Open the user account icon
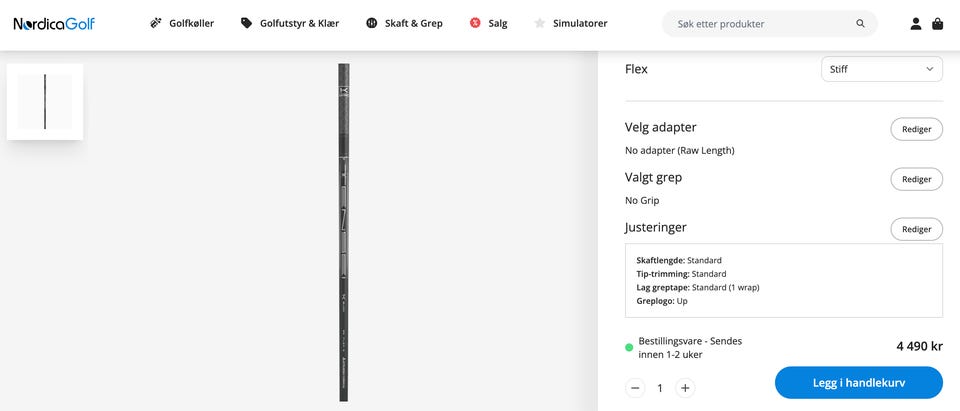960x411 pixels. 916,24
